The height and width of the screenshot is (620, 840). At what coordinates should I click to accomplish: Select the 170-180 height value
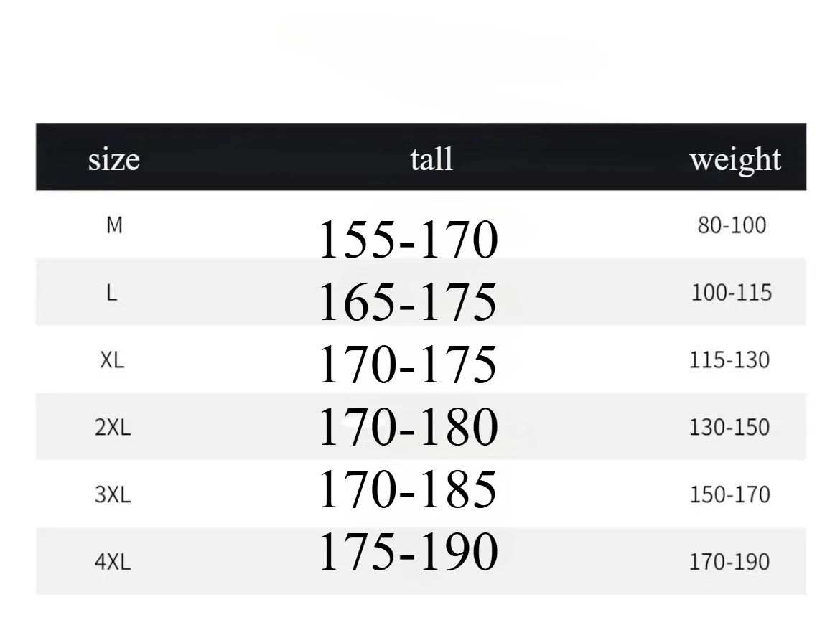pos(407,426)
